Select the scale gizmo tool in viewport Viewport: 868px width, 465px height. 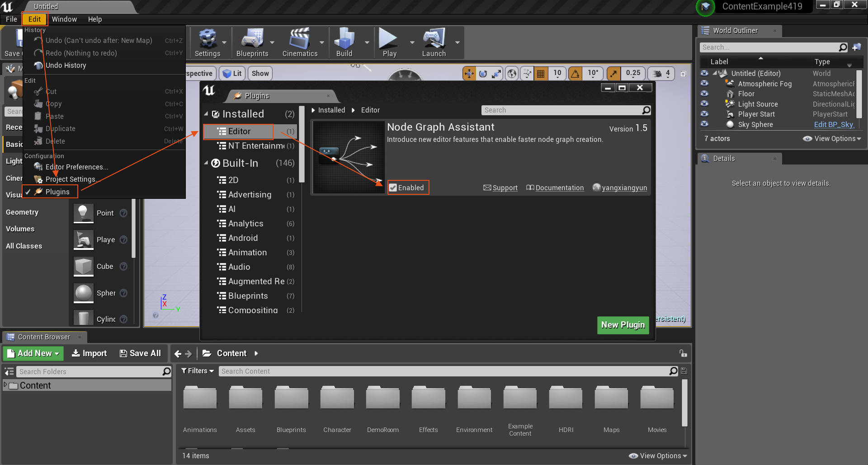click(496, 74)
